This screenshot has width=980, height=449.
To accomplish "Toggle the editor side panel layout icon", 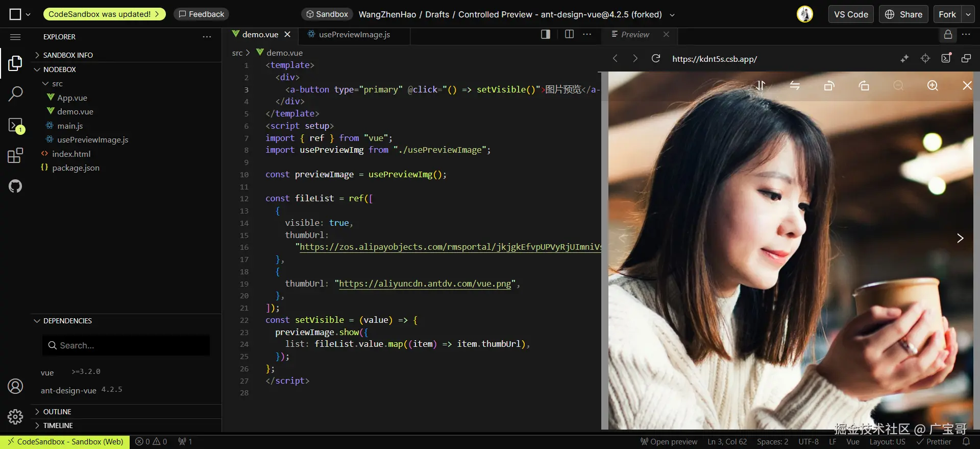I will pyautogui.click(x=546, y=34).
